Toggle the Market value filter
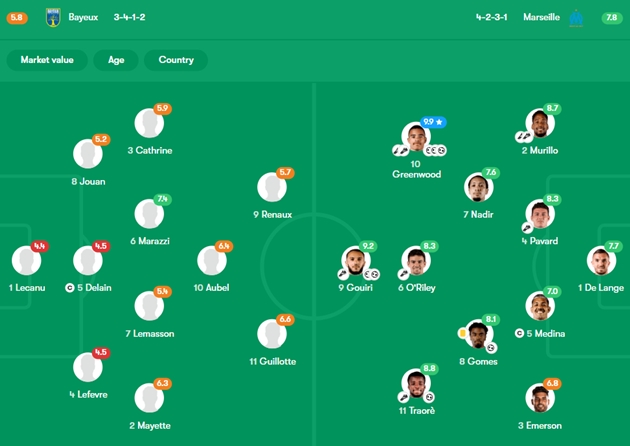This screenshot has height=446, width=630. point(47,60)
